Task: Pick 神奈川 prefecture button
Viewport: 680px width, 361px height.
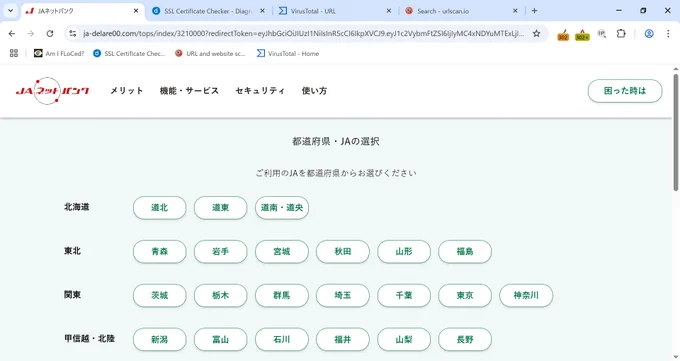Action: click(526, 295)
